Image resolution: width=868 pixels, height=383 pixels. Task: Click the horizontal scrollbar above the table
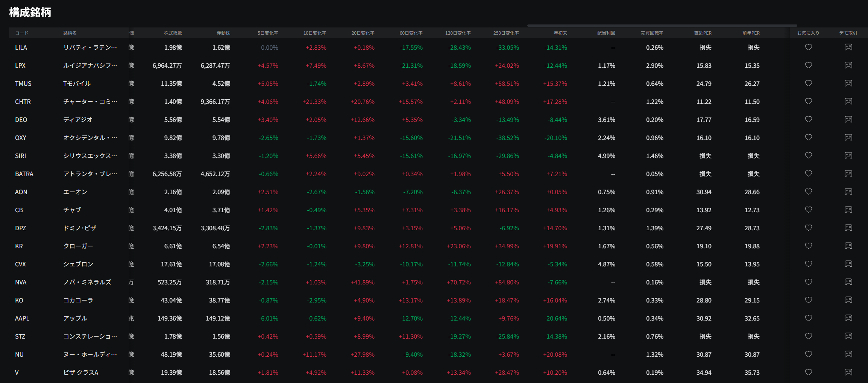point(662,26)
